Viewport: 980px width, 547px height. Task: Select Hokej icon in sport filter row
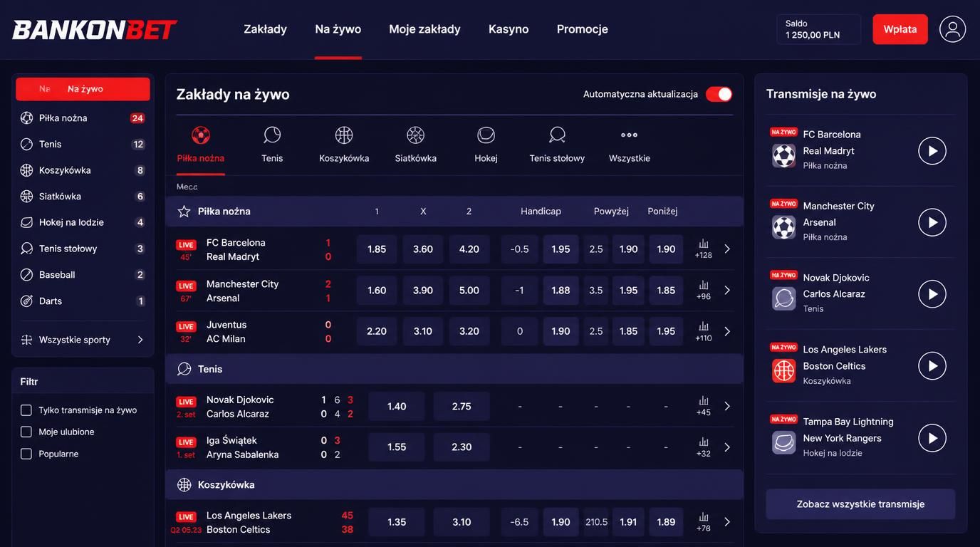486,135
